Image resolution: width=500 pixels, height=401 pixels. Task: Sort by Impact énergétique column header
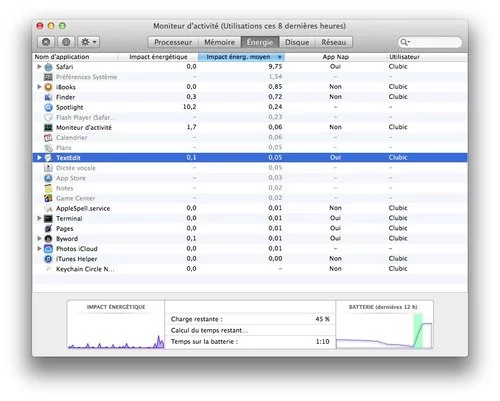tap(158, 57)
